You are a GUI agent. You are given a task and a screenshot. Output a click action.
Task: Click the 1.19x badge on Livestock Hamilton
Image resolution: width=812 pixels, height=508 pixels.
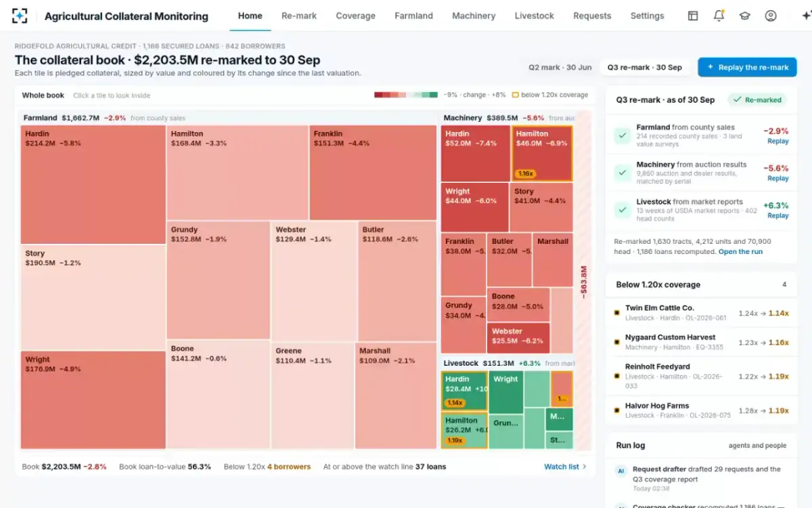tap(454, 440)
